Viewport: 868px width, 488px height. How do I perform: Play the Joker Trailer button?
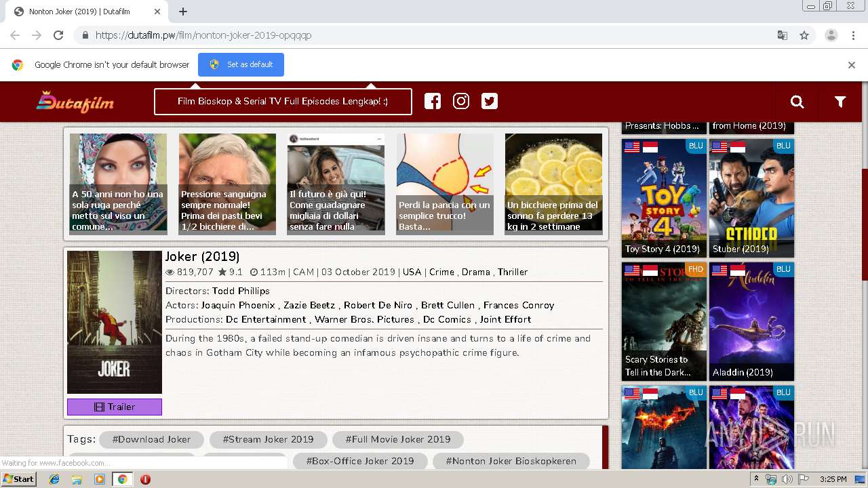[115, 407]
